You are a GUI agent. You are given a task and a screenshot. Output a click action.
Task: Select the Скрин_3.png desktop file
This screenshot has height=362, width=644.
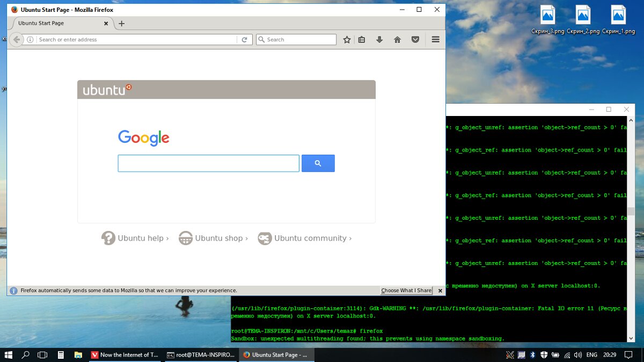coord(547,20)
